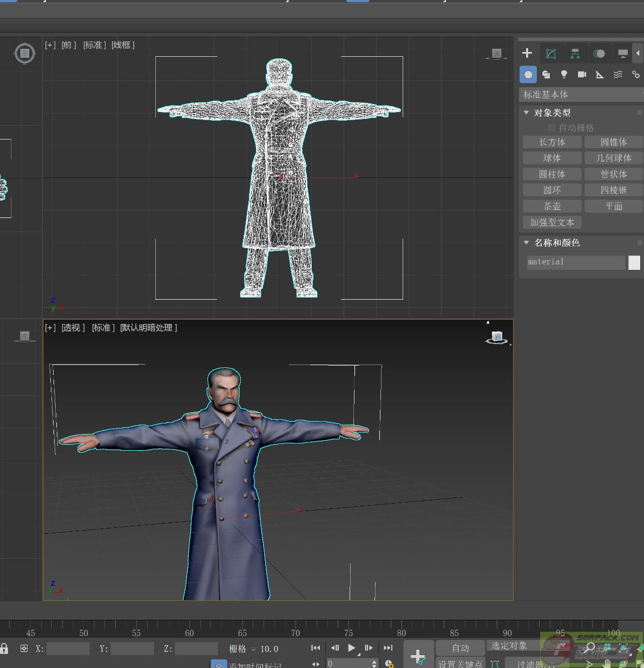
Task: Open the Create tab in command panel
Action: 527,53
